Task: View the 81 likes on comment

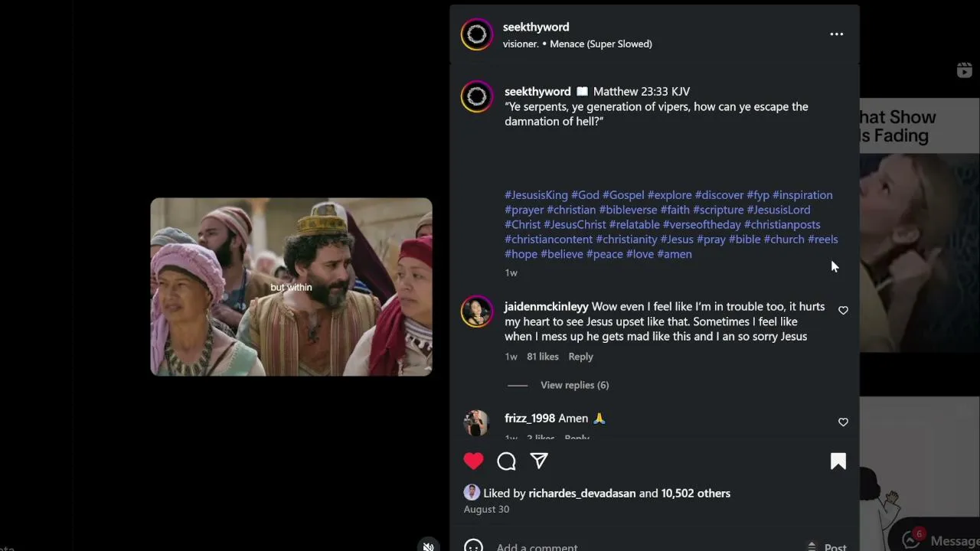Action: click(x=543, y=357)
